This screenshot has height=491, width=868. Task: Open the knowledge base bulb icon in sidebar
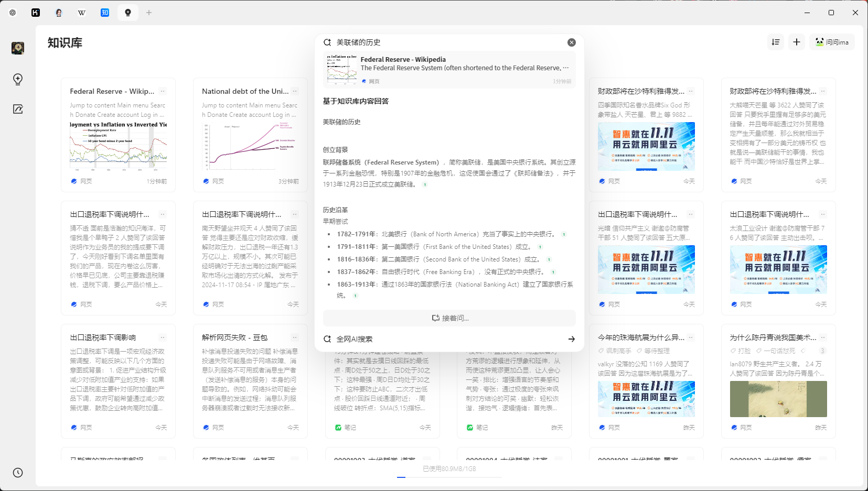pos(18,79)
